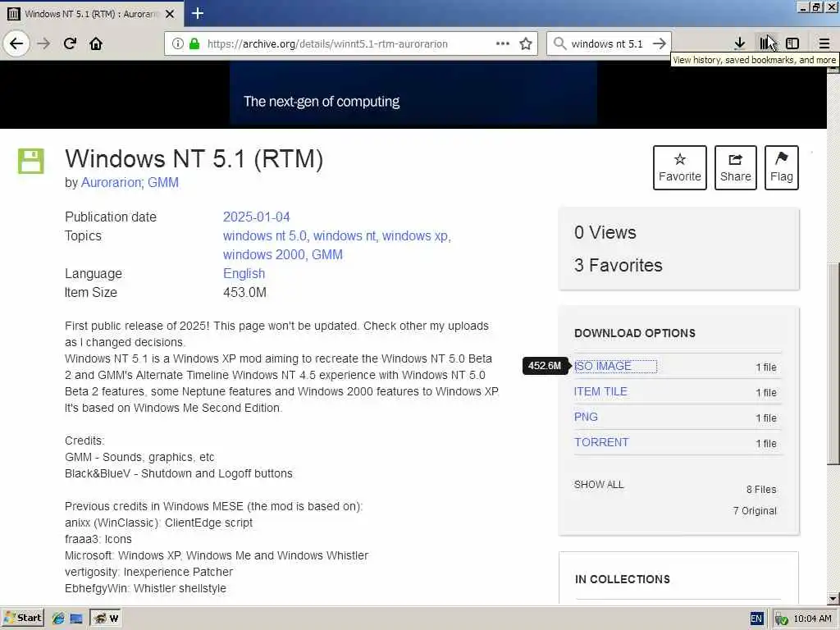
Task: Click the scrollbar down arrow
Action: click(833, 598)
